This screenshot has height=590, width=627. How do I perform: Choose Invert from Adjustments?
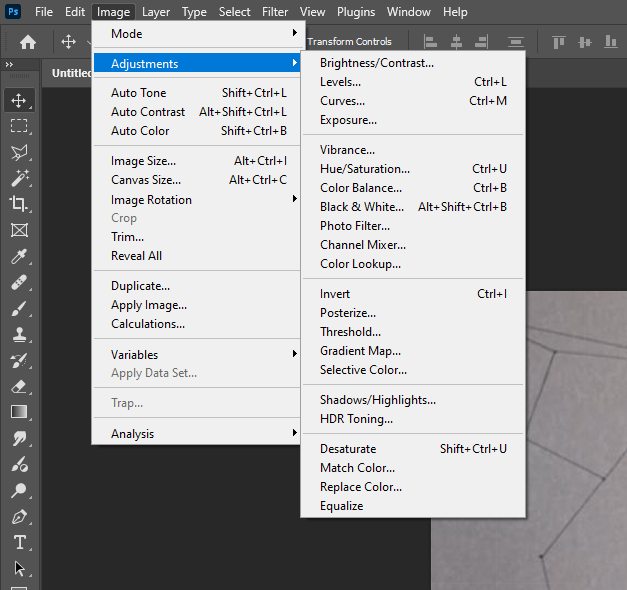point(413,294)
